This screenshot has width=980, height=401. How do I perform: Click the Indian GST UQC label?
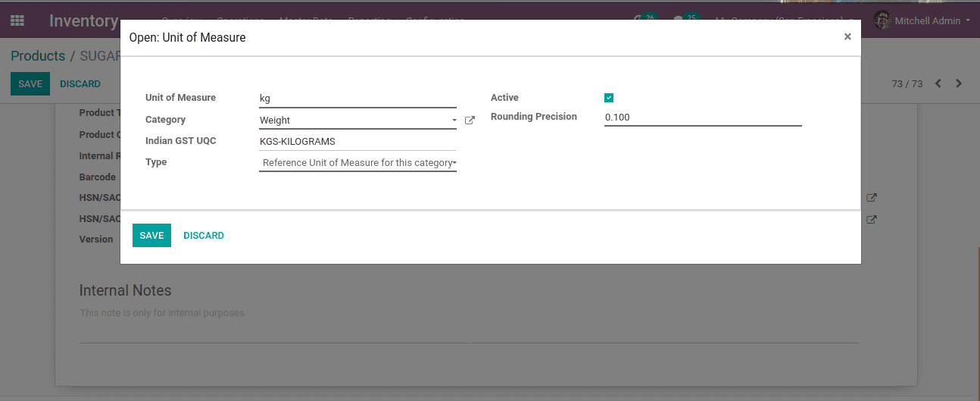point(181,141)
